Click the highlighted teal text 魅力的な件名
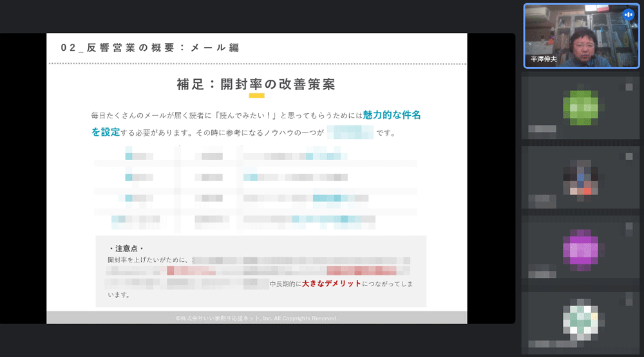This screenshot has height=357, width=644. pos(392,115)
